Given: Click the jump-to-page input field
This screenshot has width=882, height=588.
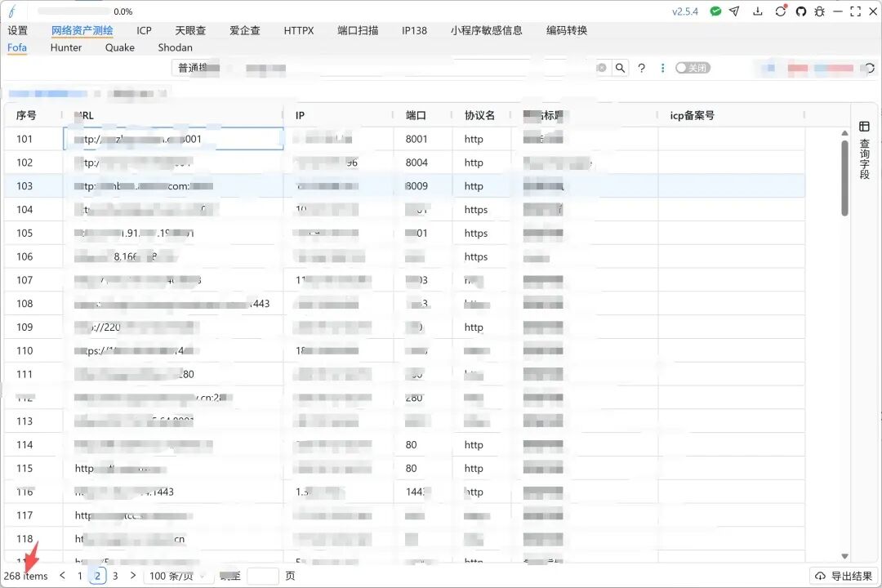Looking at the screenshot, I should click(263, 576).
